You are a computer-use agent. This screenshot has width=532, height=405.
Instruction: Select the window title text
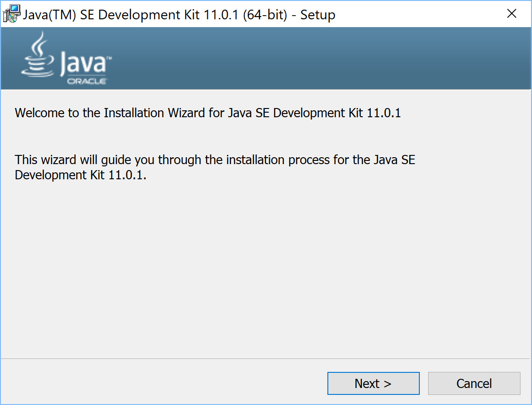pos(179,15)
